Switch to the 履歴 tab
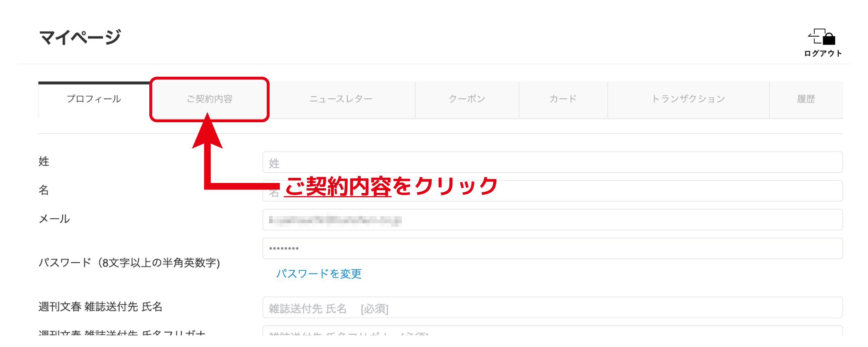The height and width of the screenshot is (347, 868). point(806,100)
